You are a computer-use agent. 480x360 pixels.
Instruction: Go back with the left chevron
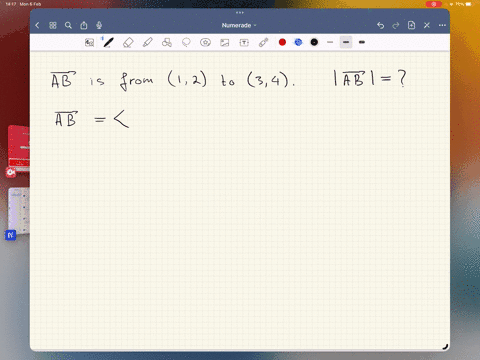(37, 25)
